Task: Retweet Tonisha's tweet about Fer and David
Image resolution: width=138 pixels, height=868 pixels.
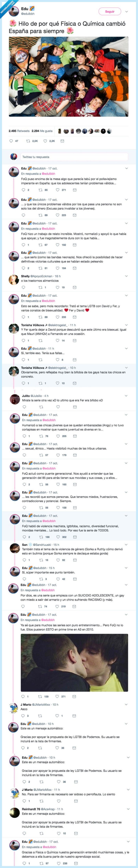Action: [41, 341]
